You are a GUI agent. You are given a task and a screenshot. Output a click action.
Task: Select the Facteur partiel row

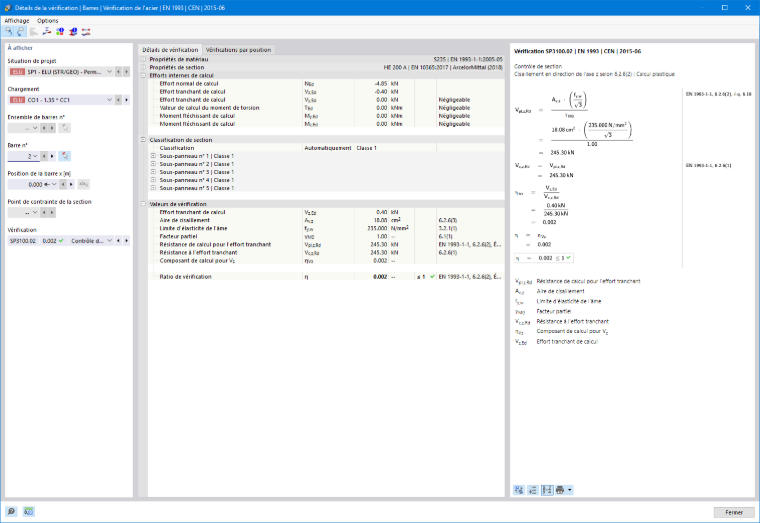click(326, 236)
